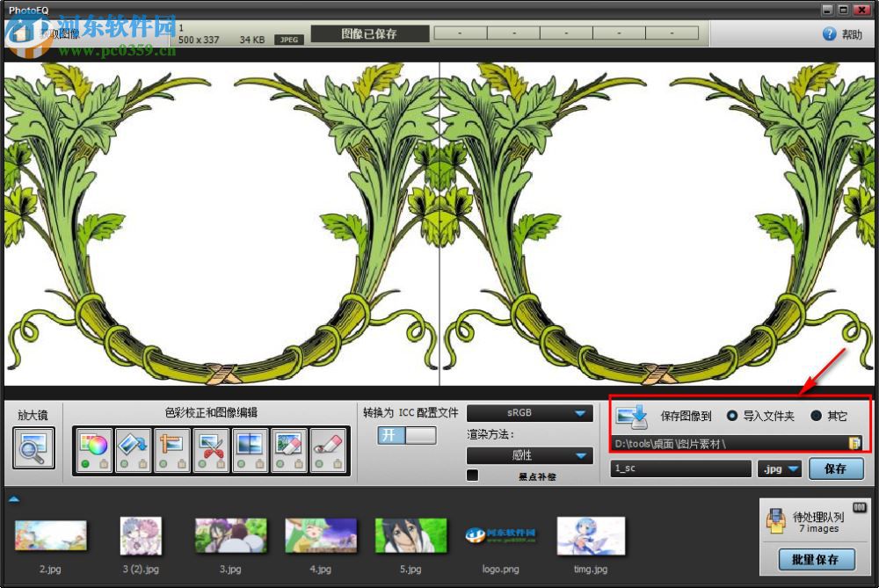This screenshot has width=879, height=588.
Task: Open the color wheel adjustment tool
Action: 93,444
